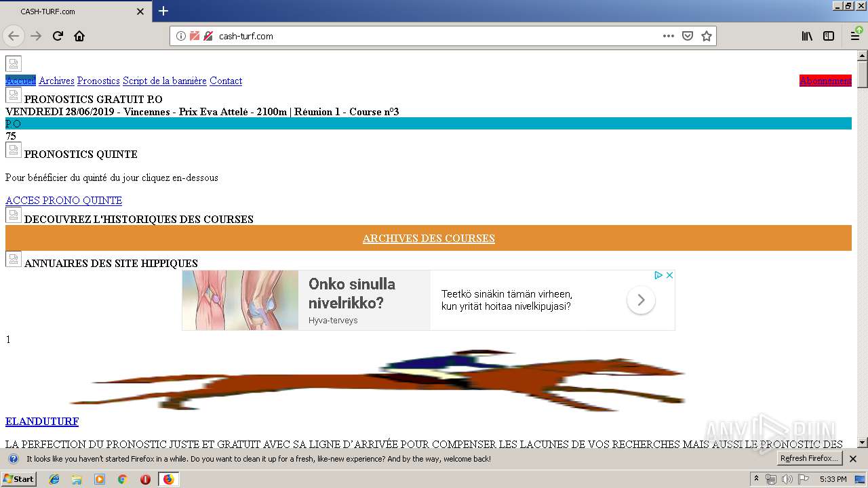Show hidden system tray icons
The height and width of the screenshot is (488, 868).
[x=757, y=479]
